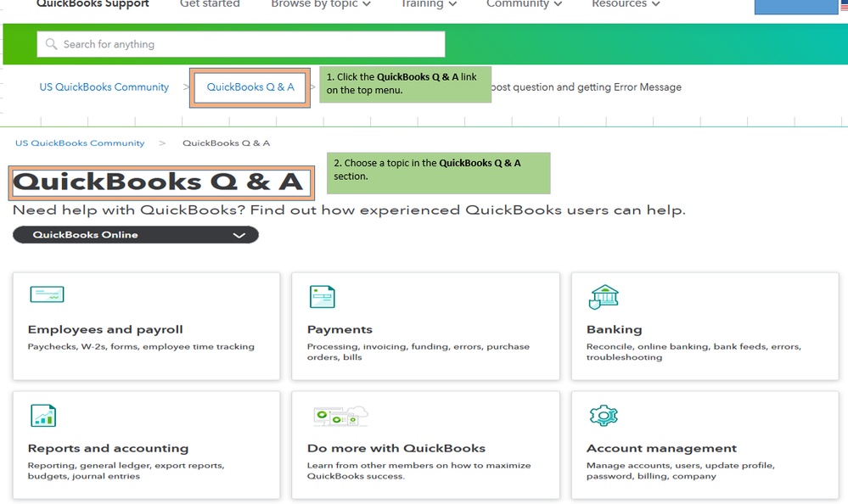Expand the Training menu

(x=429, y=3)
